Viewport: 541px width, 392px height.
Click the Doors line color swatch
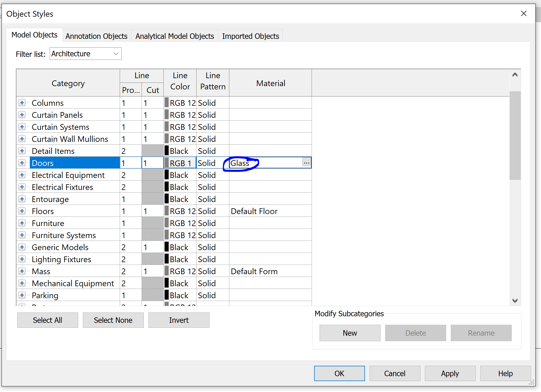pyautogui.click(x=166, y=163)
